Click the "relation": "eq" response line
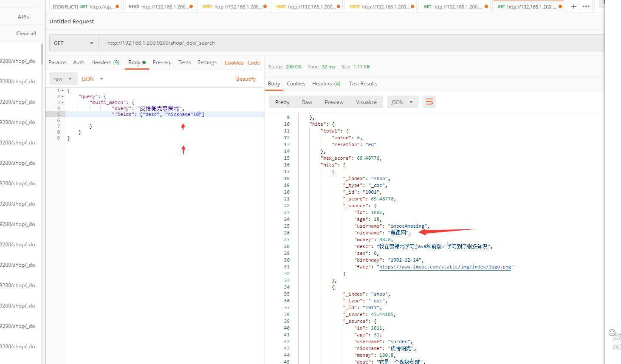 (x=354, y=144)
